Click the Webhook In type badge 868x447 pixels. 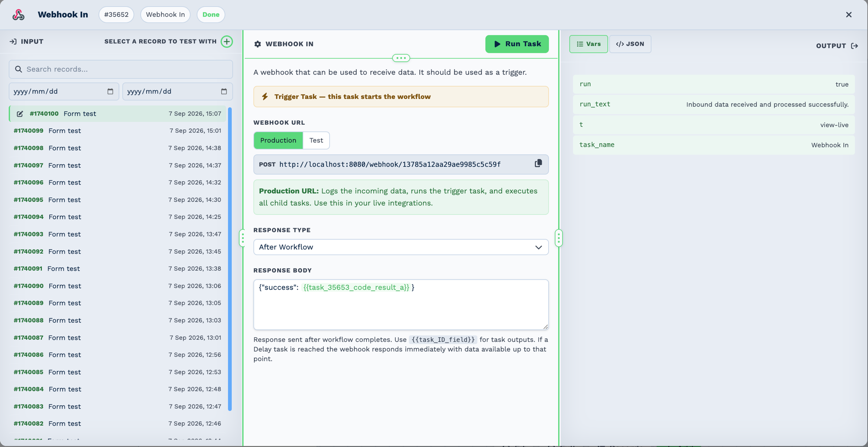[x=165, y=15]
